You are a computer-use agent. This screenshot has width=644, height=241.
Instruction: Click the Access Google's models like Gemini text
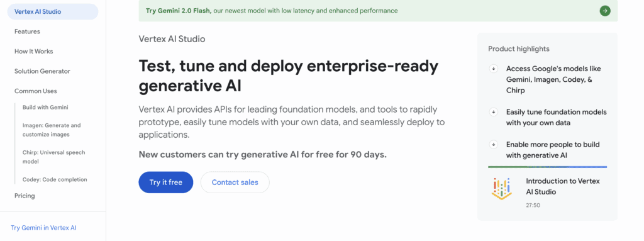coord(554,79)
